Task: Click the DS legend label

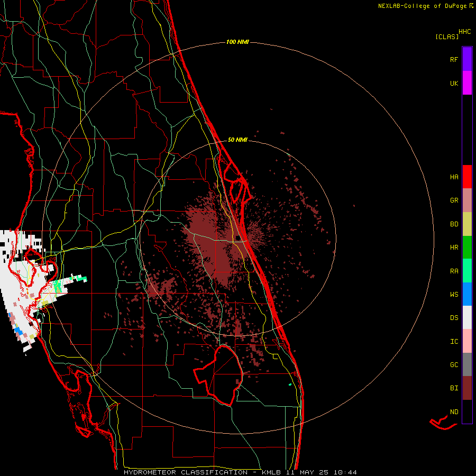Action: coord(454,317)
